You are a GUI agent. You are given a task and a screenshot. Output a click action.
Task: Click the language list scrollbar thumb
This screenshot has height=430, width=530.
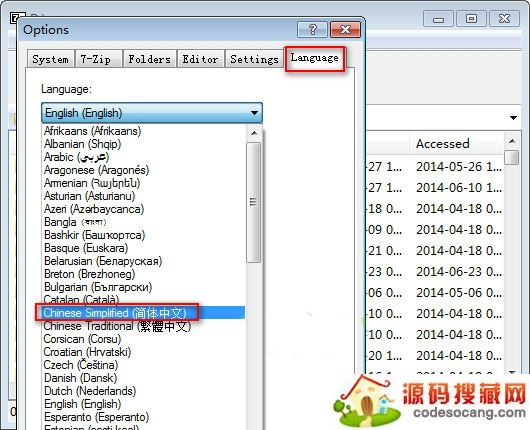pyautogui.click(x=254, y=202)
